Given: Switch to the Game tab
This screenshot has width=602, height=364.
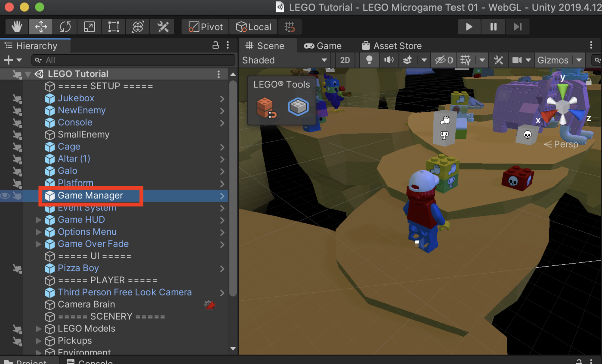Looking at the screenshot, I should (323, 46).
